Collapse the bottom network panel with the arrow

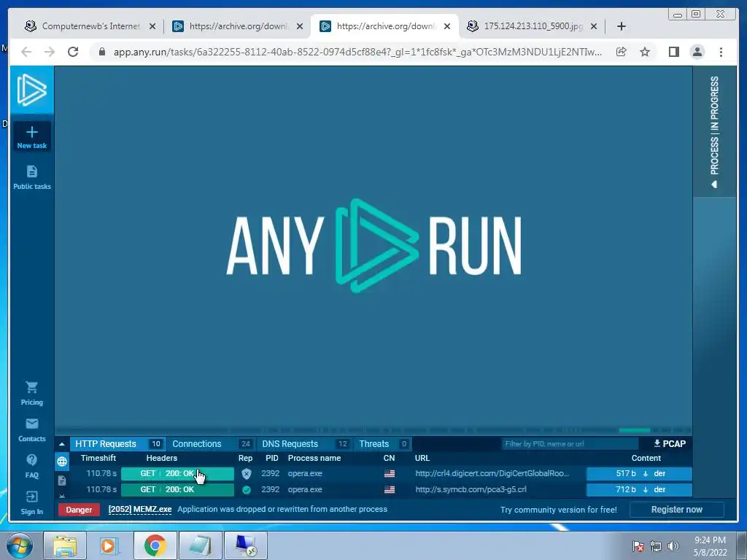click(62, 444)
